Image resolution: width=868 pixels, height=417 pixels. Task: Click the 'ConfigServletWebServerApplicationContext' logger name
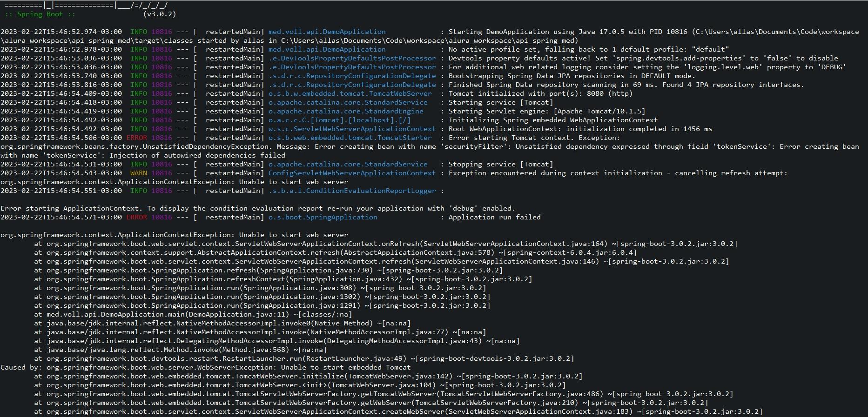pos(352,173)
